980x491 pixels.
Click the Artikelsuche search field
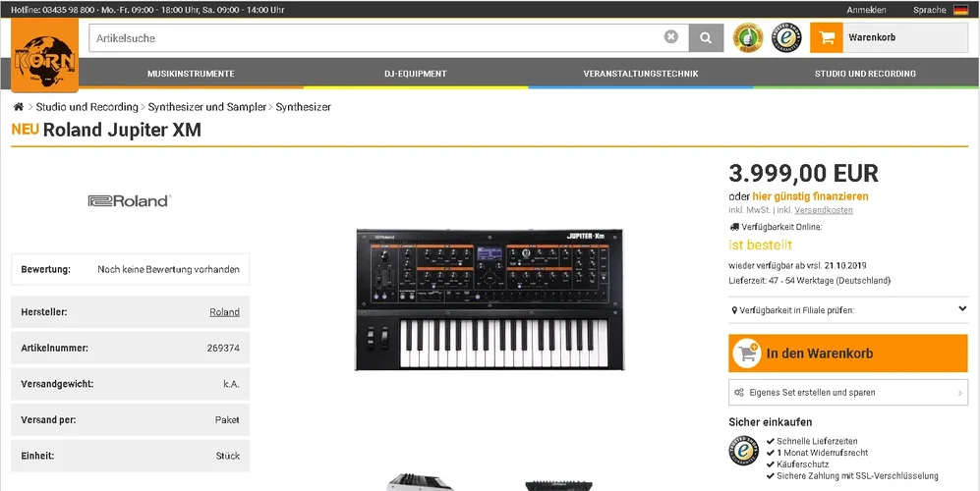point(376,38)
